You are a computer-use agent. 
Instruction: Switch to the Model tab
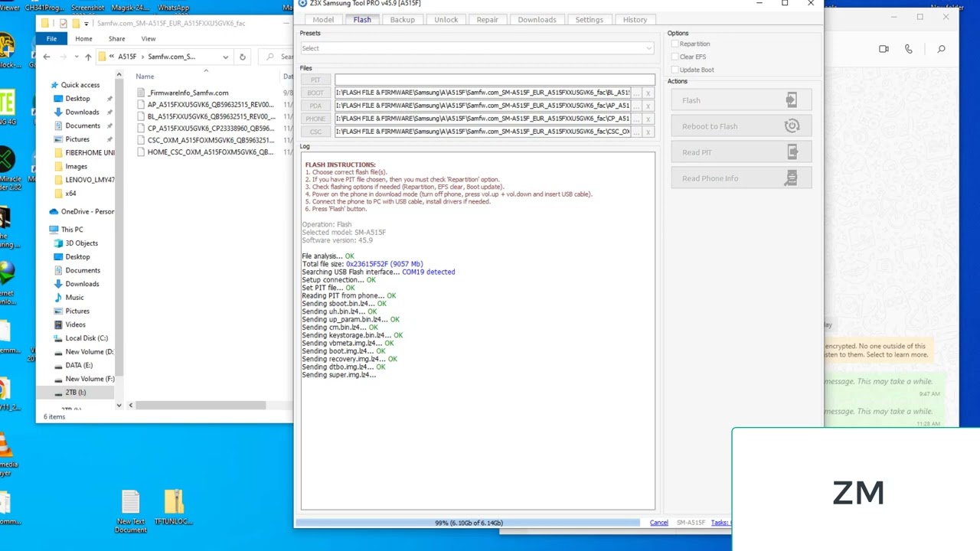pyautogui.click(x=323, y=20)
